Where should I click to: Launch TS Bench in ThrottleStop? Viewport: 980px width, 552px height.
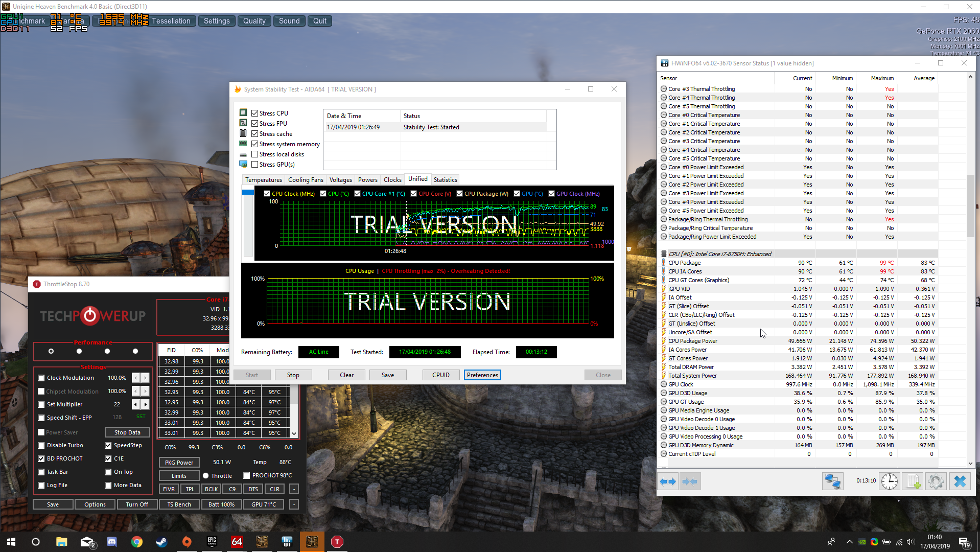point(179,504)
